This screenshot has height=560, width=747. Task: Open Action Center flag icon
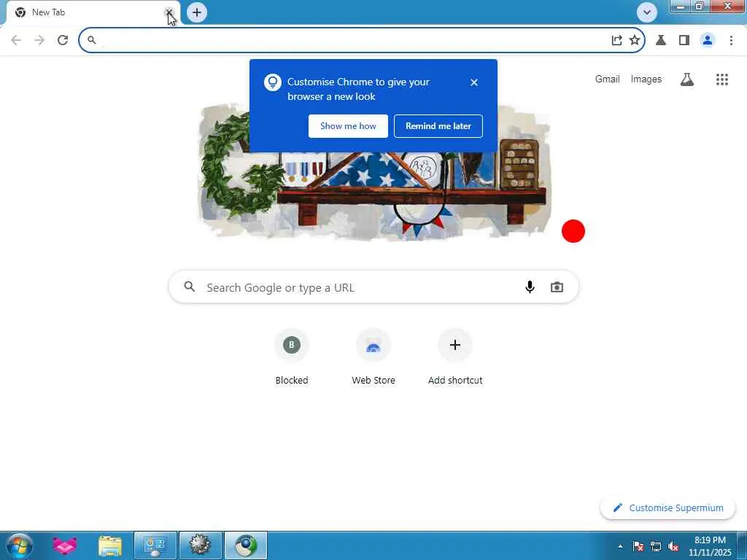(x=638, y=546)
